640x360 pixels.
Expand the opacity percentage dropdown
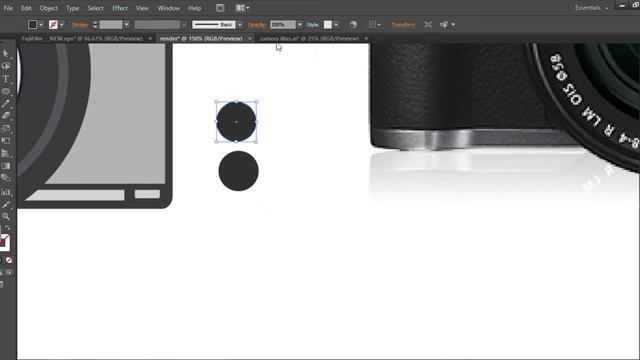click(300, 25)
